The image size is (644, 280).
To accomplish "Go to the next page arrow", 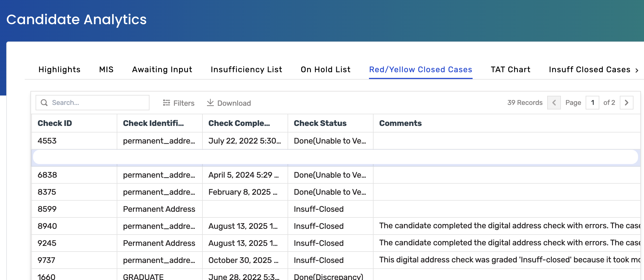I will coord(626,103).
